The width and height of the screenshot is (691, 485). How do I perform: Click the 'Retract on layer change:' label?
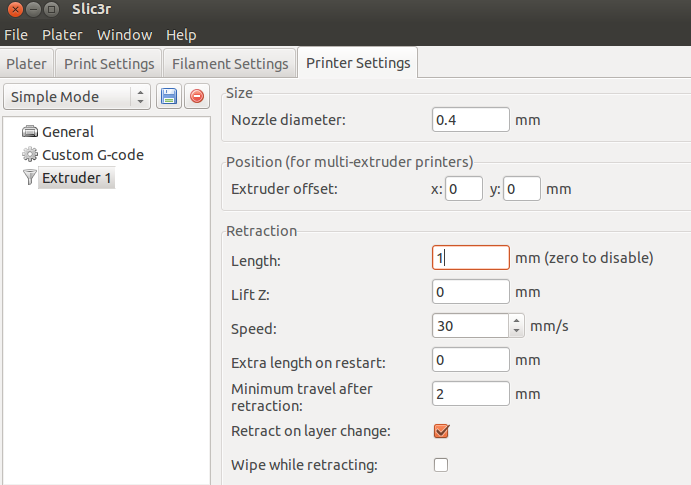311,431
